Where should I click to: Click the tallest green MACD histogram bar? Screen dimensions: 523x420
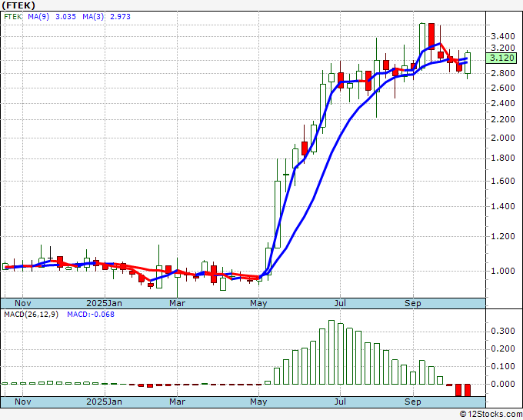coord(331,352)
